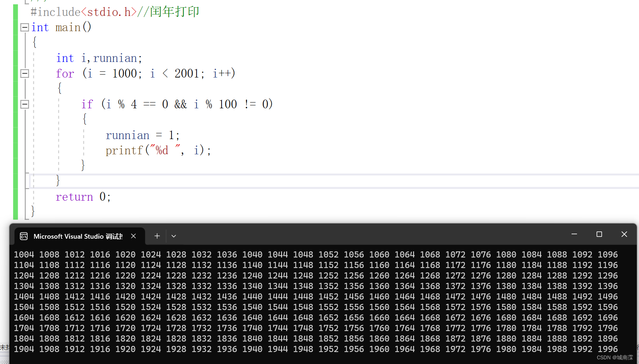The width and height of the screenshot is (639, 364).
Task: Collapse the int main() function block
Action: (x=25, y=28)
